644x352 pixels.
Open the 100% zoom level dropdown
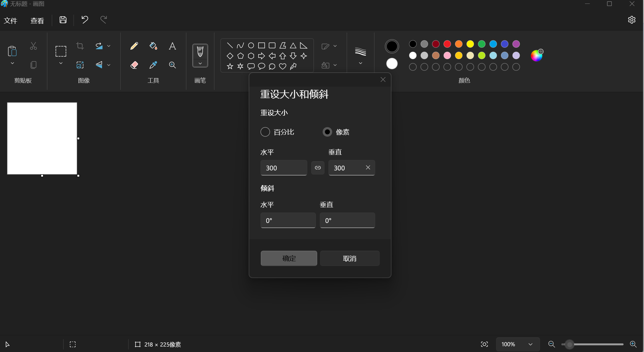pos(517,344)
